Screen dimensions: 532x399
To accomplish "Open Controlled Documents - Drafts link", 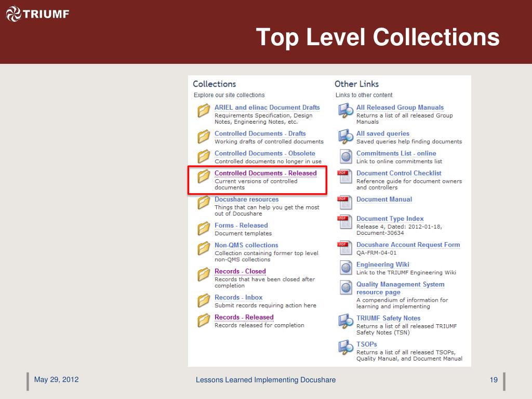I will click(260, 134).
